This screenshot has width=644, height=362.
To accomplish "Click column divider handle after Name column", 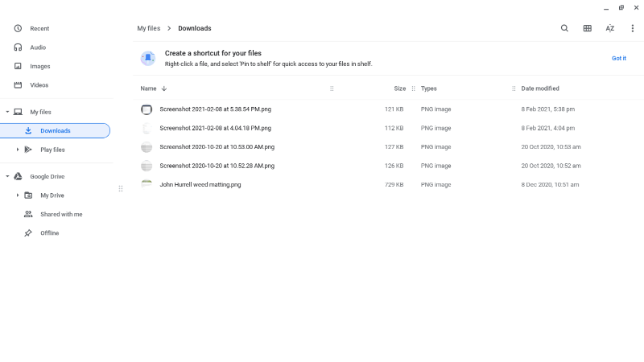I will 332,88.
